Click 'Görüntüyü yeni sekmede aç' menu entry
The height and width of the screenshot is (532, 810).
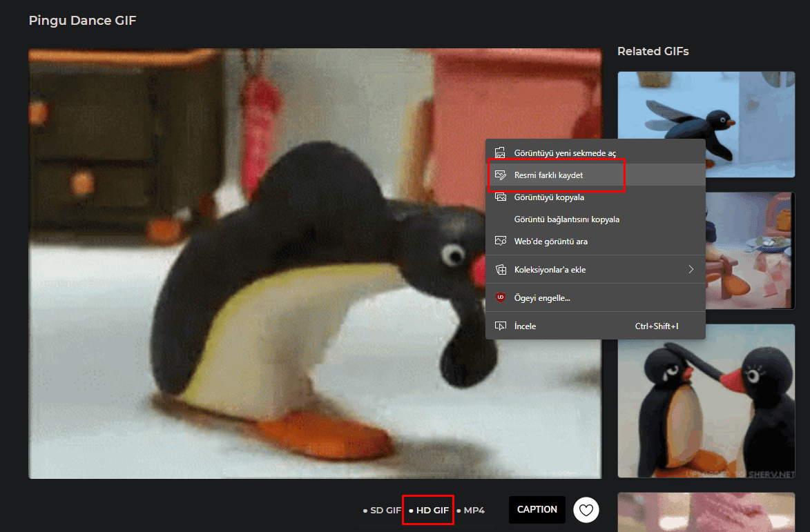coord(596,152)
